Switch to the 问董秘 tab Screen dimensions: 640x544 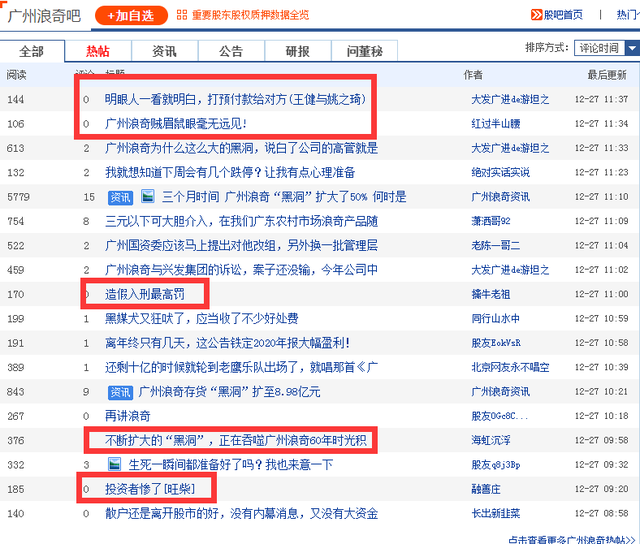tap(364, 51)
